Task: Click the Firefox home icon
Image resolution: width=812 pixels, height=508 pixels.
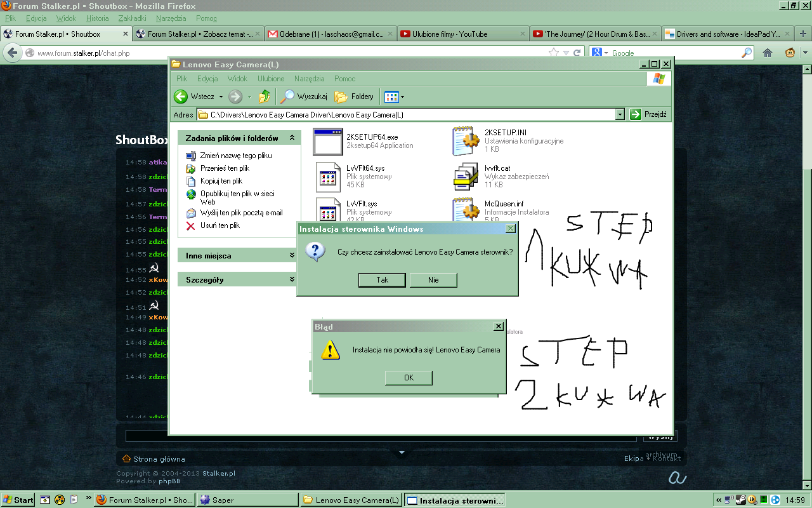Action: pyautogui.click(x=768, y=53)
